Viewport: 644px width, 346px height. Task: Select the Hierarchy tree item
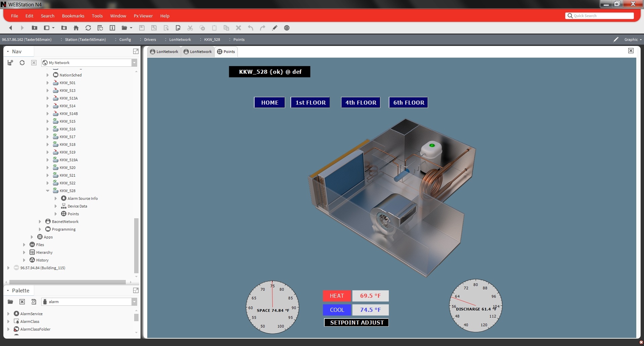point(44,252)
